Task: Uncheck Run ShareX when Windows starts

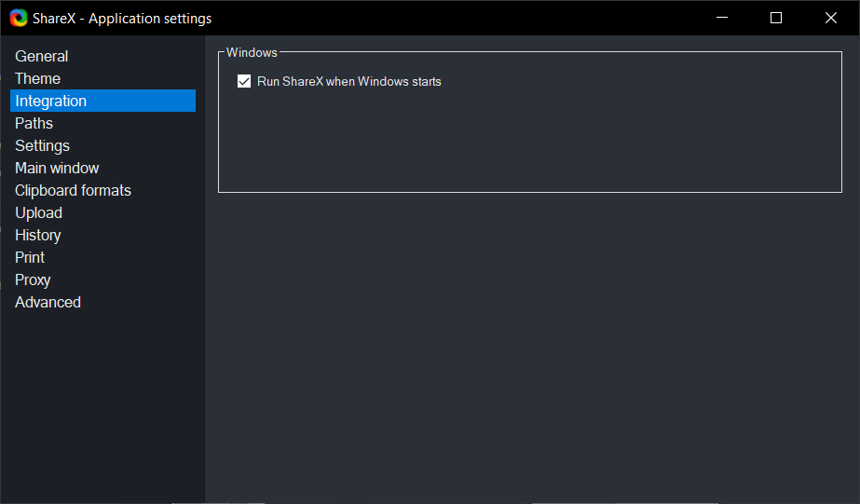Action: coord(244,81)
